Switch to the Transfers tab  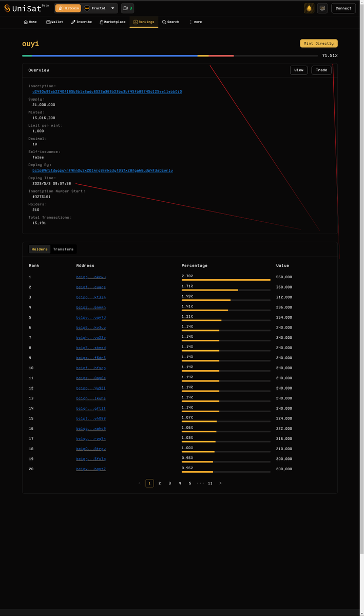coord(63,249)
